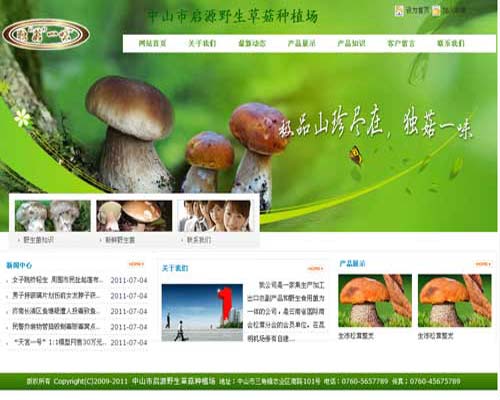500x400 pixels.
Task: Click the first product mushroom image
Action: [x=375, y=301]
